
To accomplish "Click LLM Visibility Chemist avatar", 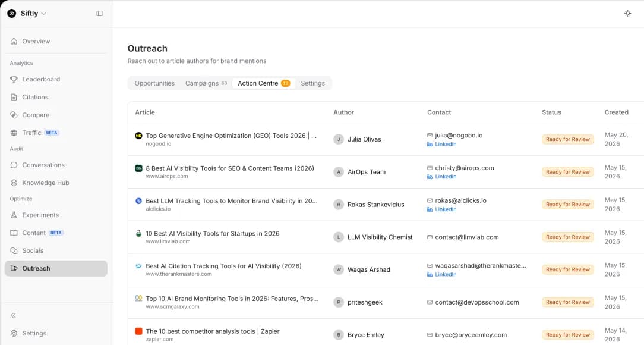I will (339, 237).
